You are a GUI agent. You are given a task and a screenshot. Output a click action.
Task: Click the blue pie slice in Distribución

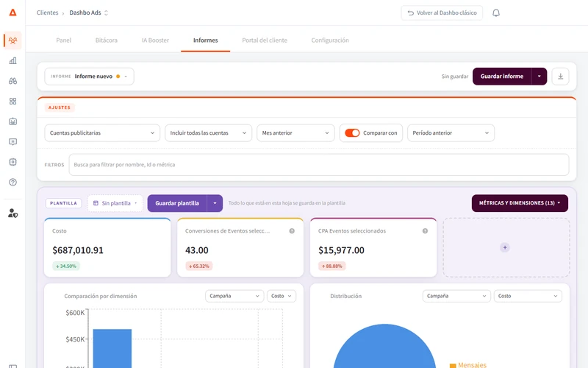tap(384, 347)
